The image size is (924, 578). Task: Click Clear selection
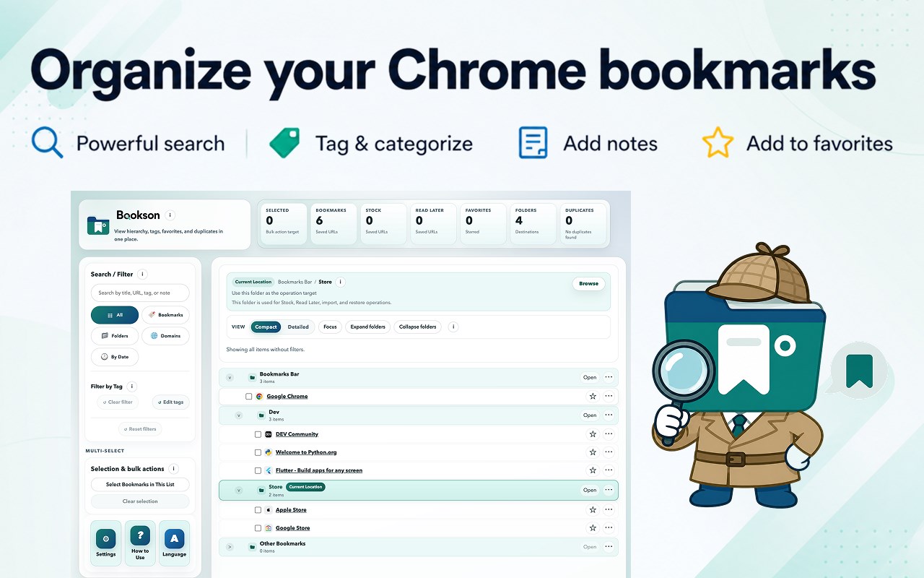pyautogui.click(x=140, y=501)
